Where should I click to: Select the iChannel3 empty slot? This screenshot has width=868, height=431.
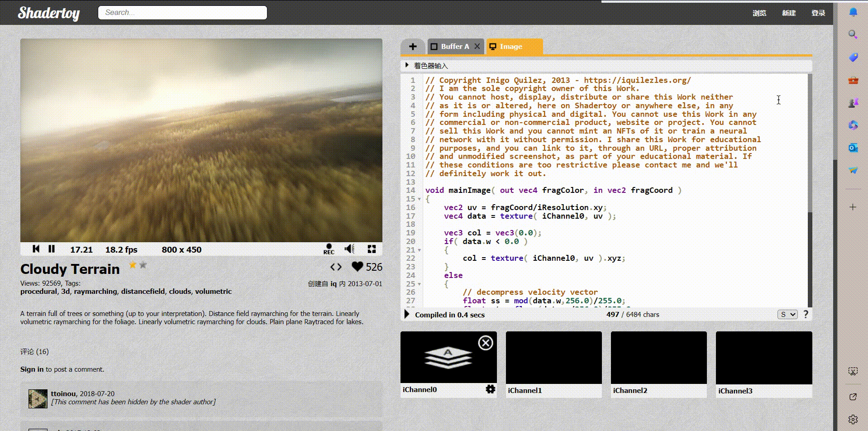tap(764, 358)
